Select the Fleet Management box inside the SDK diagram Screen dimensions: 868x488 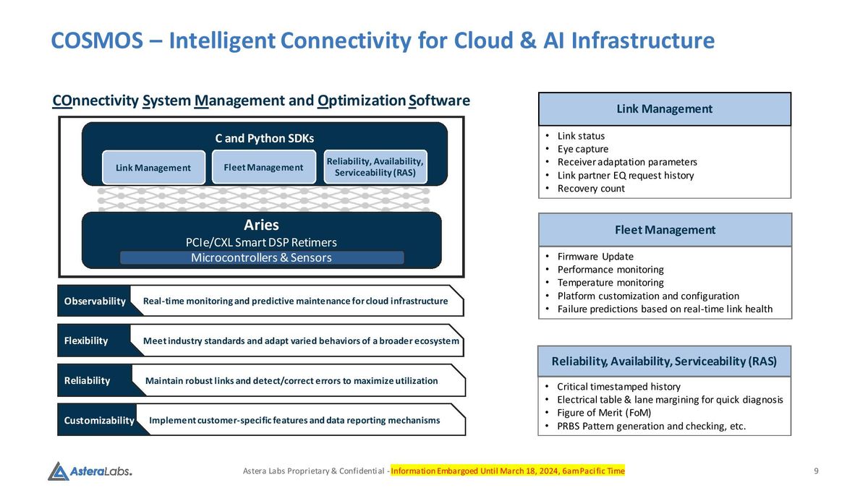264,167
